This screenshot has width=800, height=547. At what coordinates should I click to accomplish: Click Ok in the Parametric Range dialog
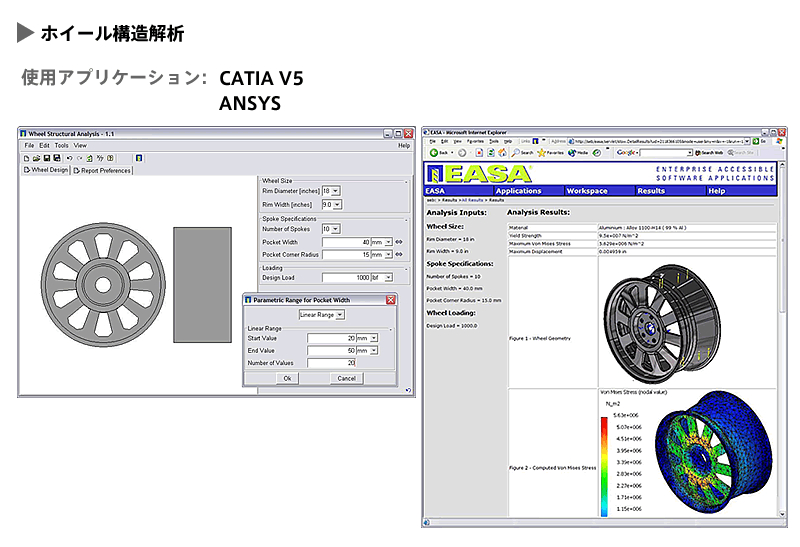(x=287, y=379)
